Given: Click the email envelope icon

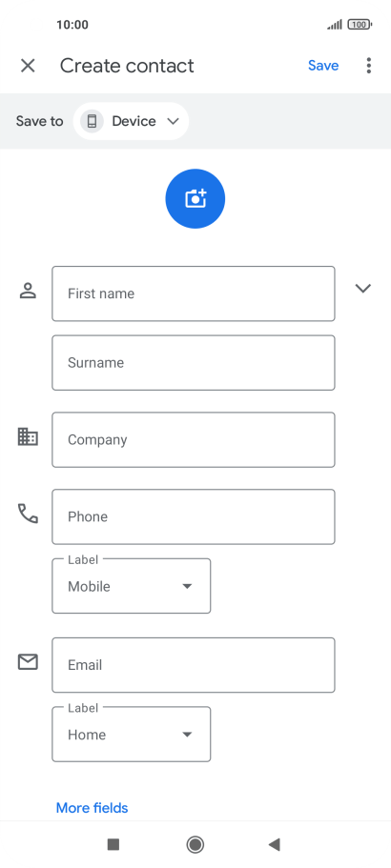Looking at the screenshot, I should (x=28, y=661).
